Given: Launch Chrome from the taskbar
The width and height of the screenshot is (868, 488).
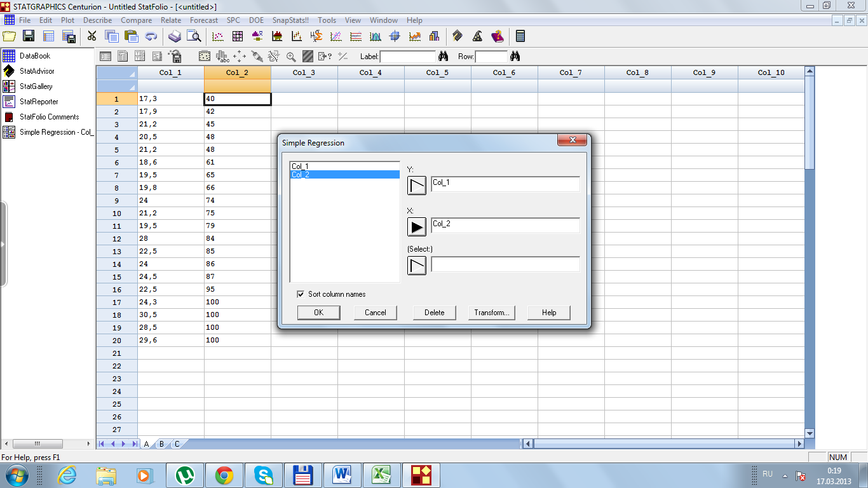Looking at the screenshot, I should point(224,475).
